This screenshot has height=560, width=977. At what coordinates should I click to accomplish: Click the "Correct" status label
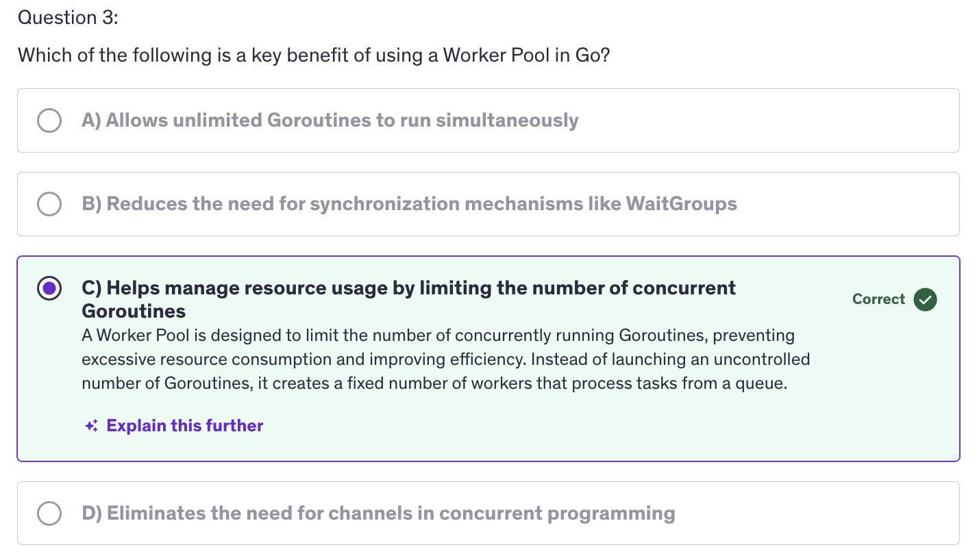[x=878, y=299]
